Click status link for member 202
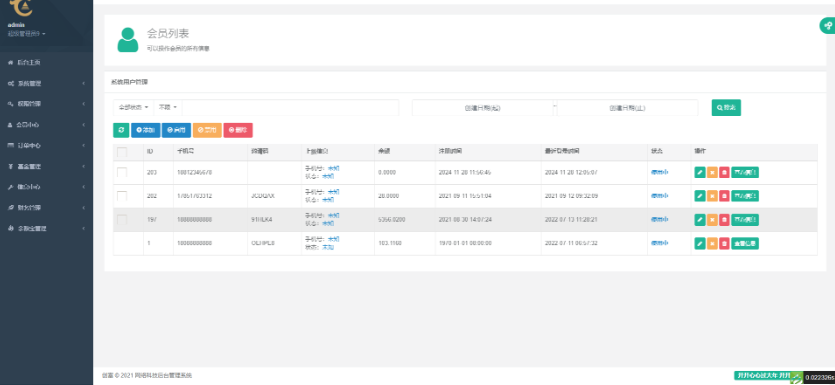 (660, 195)
